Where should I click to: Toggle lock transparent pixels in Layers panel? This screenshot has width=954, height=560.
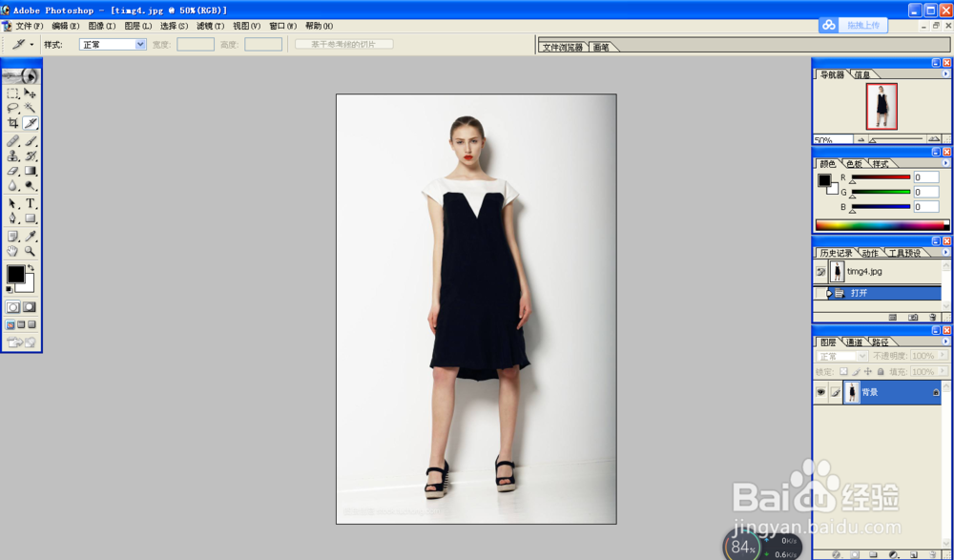[x=843, y=371]
